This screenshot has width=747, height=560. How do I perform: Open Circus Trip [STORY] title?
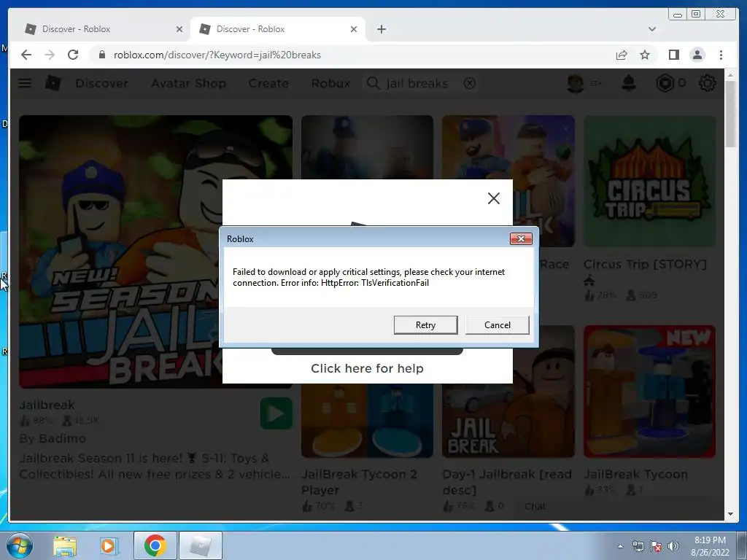(x=645, y=264)
